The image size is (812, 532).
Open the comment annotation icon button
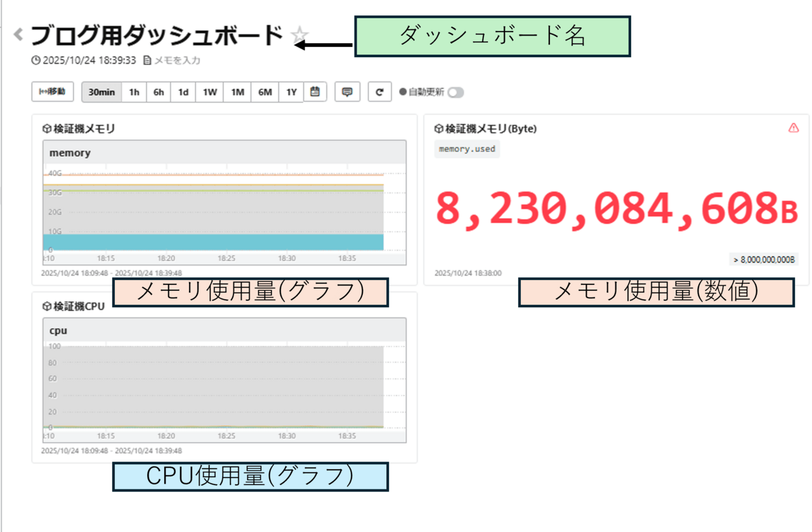click(x=347, y=92)
